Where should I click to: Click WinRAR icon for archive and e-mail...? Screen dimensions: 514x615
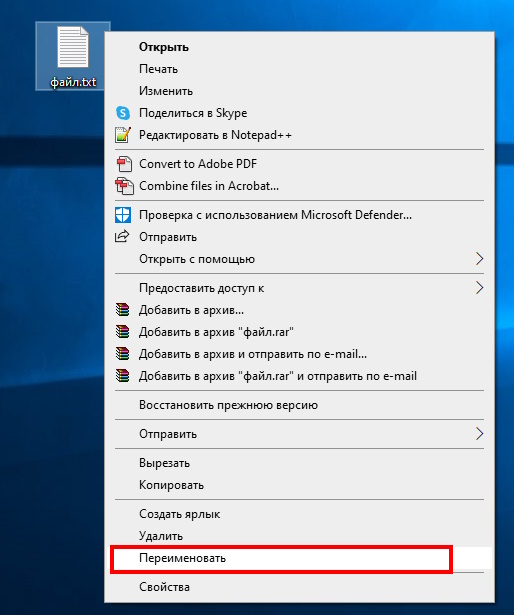[x=122, y=353]
